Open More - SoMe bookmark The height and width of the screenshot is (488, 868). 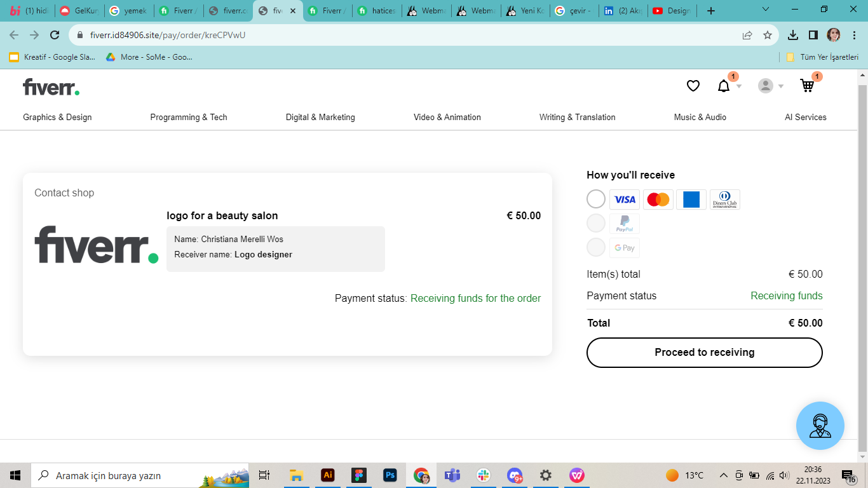coord(149,57)
